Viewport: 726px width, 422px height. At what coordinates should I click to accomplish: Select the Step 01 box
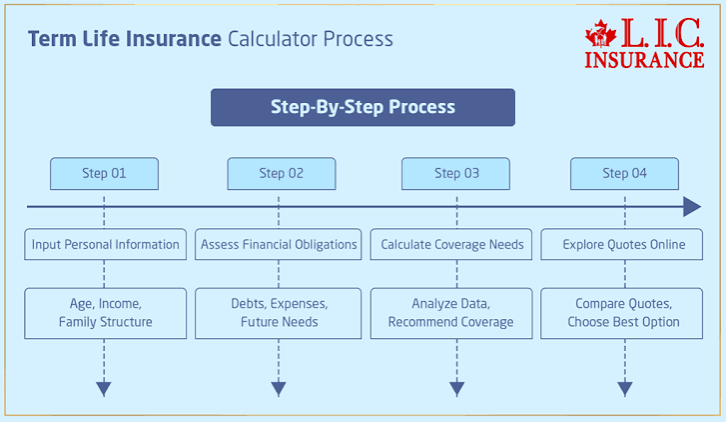104,174
